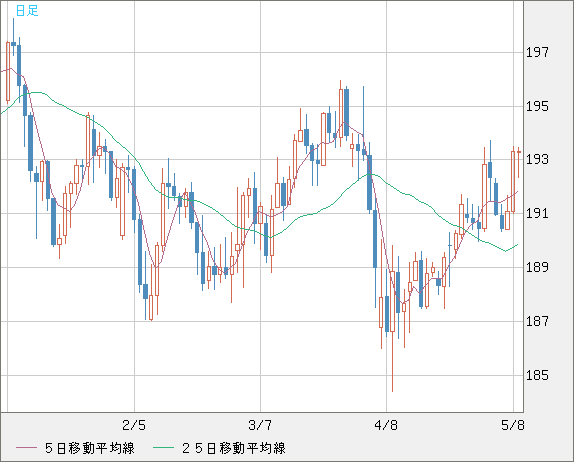Select the 193 price axis label
This screenshot has width=574, height=462.
(537, 159)
